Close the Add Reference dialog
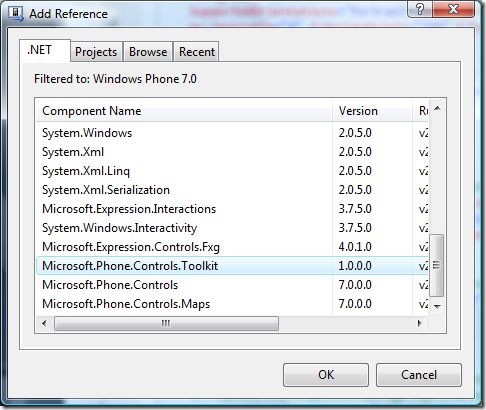This screenshot has height=410, width=486. 453,9
